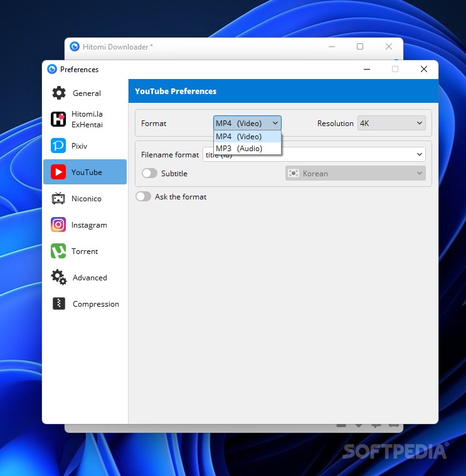Click the Korean flag icon
This screenshot has height=476, width=466.
pyautogui.click(x=294, y=173)
